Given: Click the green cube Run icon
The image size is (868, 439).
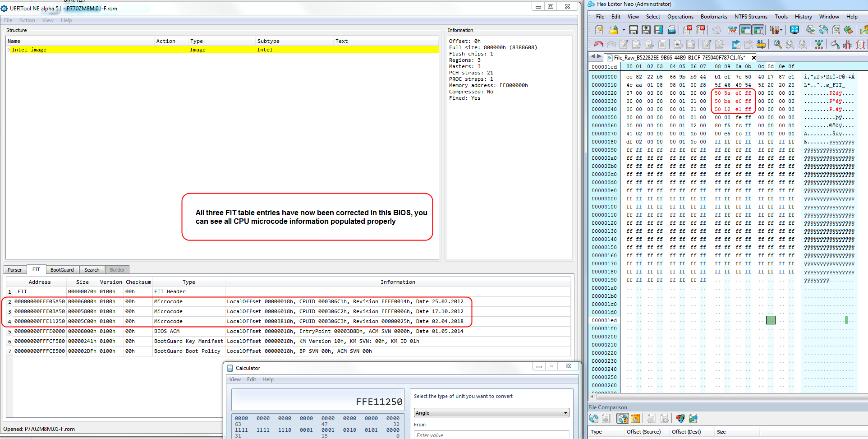Looking at the screenshot, I should click(849, 30).
